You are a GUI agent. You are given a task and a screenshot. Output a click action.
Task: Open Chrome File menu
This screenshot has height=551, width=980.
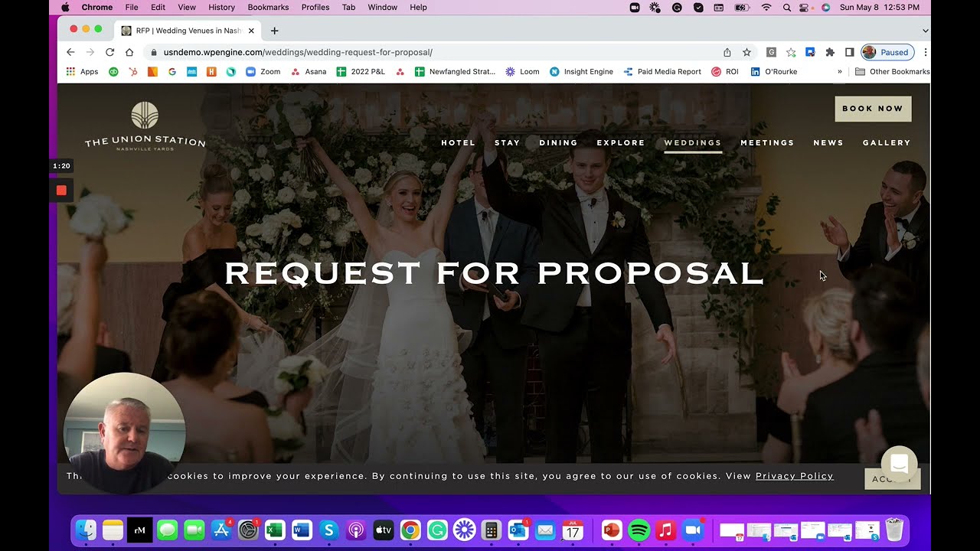click(132, 7)
